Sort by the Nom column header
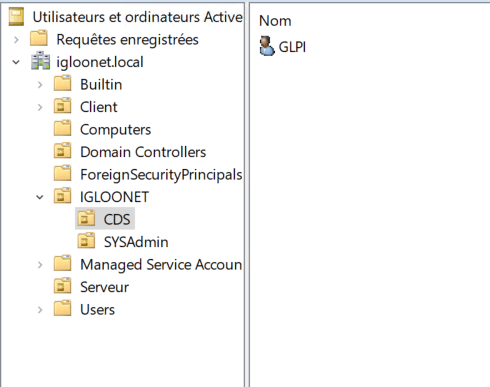Screen dimensions: 490x387 coord(275,21)
